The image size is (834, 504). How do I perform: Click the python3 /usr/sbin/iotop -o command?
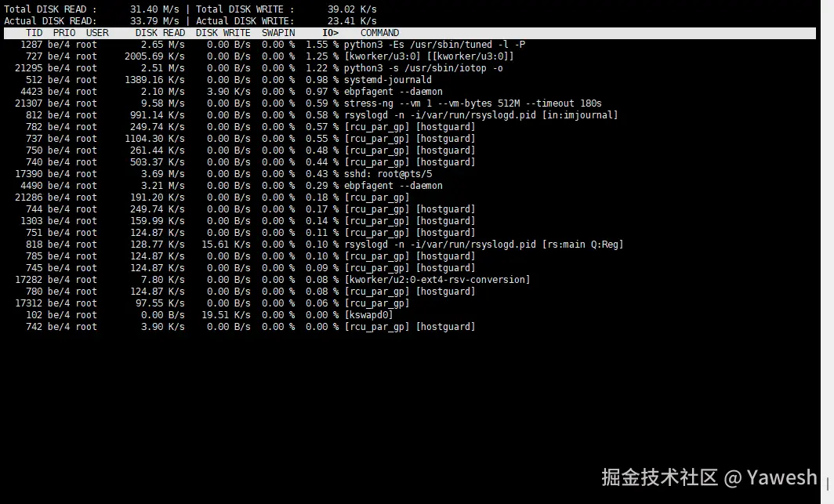tap(423, 68)
